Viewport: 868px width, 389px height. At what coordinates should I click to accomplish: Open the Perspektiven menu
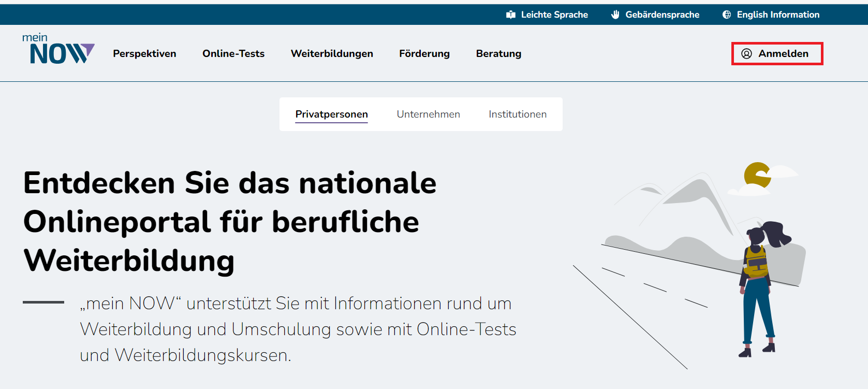pos(144,54)
